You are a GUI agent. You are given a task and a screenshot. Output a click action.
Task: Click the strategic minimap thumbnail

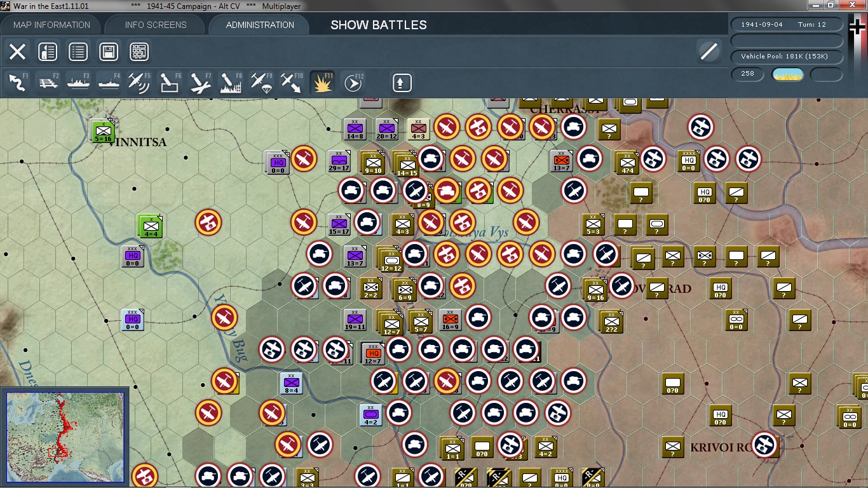65,437
